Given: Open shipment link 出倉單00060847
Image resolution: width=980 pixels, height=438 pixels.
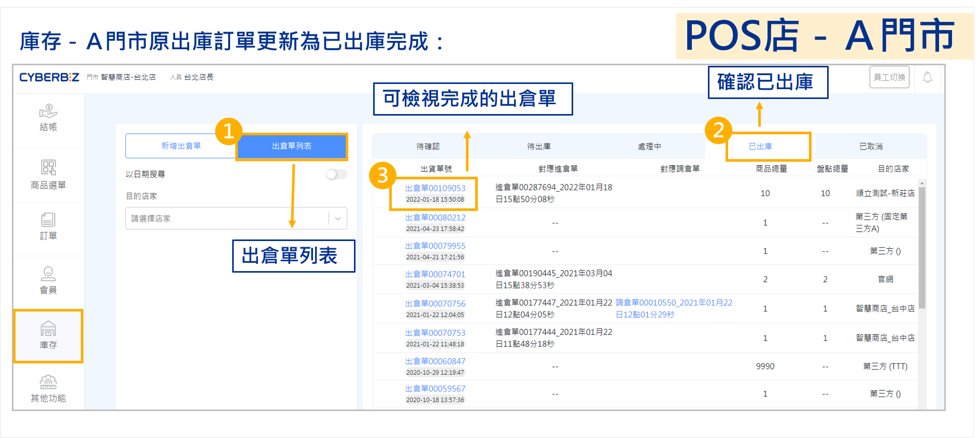Looking at the screenshot, I should tap(435, 361).
